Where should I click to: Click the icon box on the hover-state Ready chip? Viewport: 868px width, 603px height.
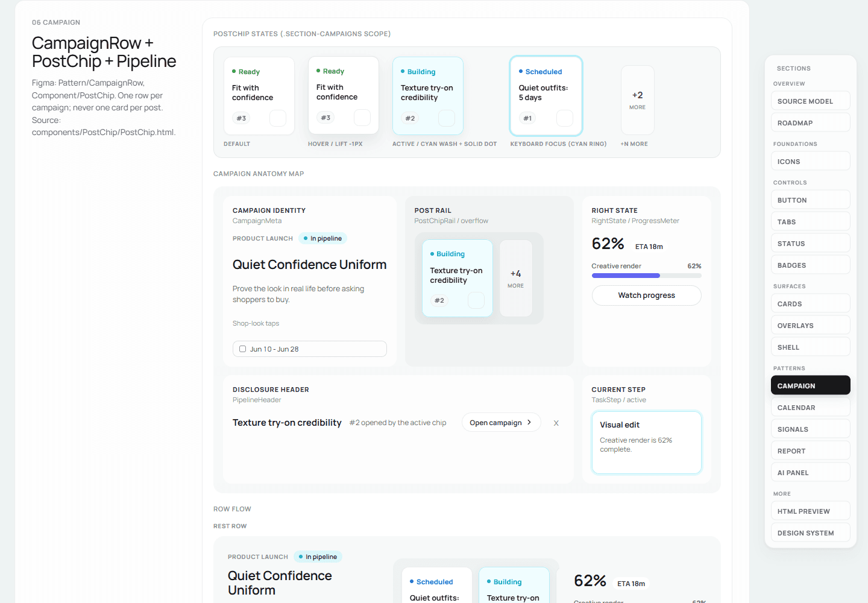pos(362,118)
